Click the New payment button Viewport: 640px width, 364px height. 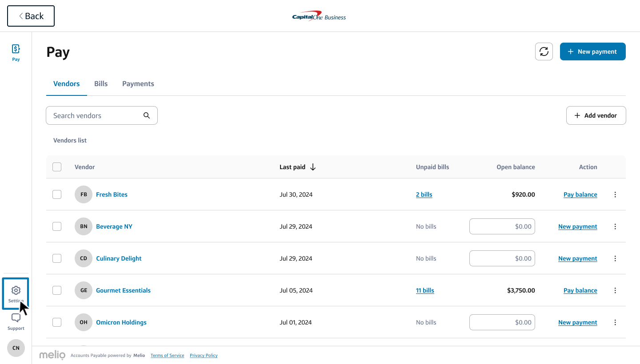592,51
